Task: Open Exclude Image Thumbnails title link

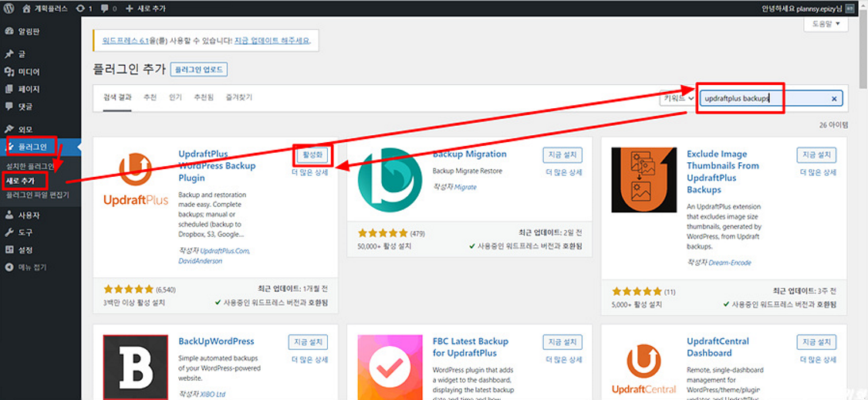Action: click(723, 171)
